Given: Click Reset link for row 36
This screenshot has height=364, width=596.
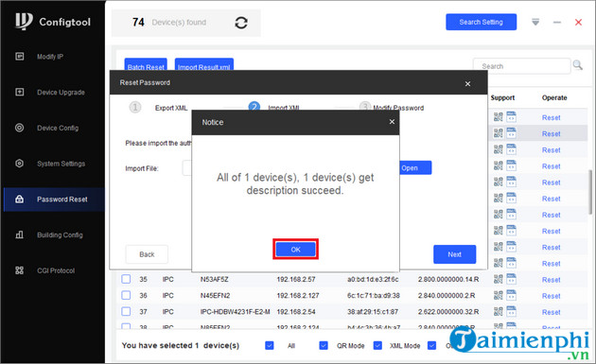Looking at the screenshot, I should [552, 296].
